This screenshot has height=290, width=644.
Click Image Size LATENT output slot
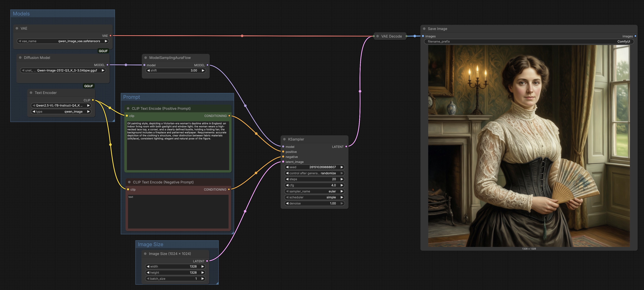(x=207, y=261)
